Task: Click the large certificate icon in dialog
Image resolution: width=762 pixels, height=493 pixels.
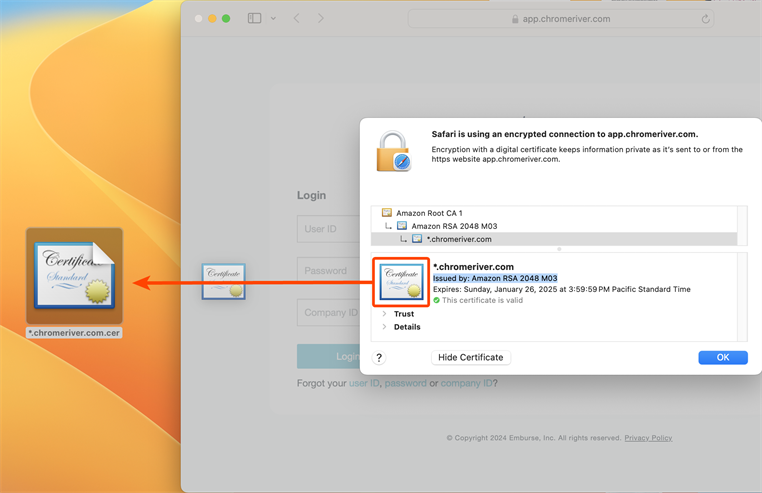Action: (x=401, y=282)
